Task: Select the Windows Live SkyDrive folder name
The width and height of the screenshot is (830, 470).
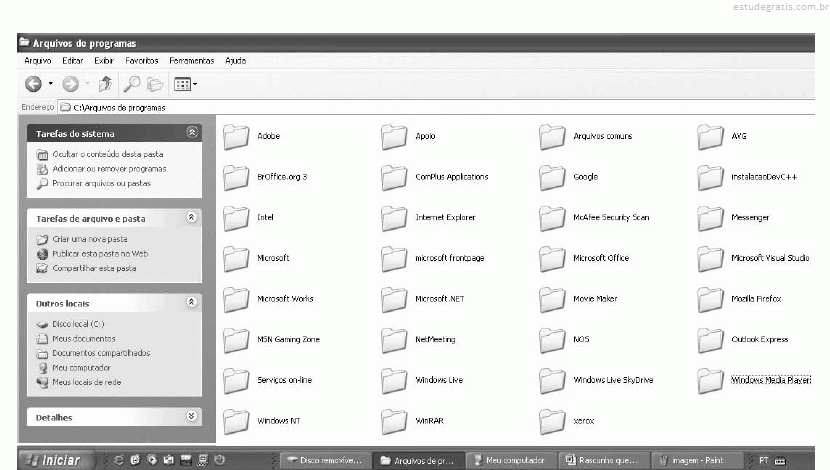Action: tap(613, 380)
